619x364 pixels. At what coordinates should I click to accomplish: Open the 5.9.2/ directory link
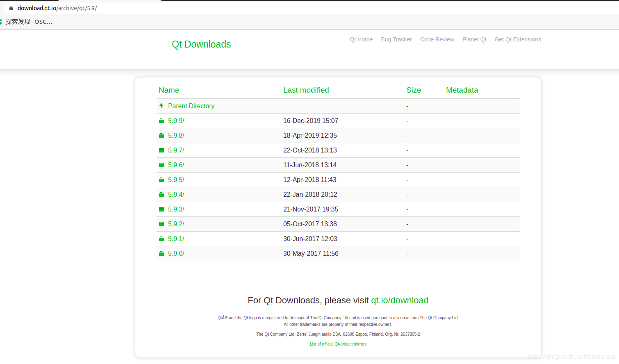pos(176,224)
